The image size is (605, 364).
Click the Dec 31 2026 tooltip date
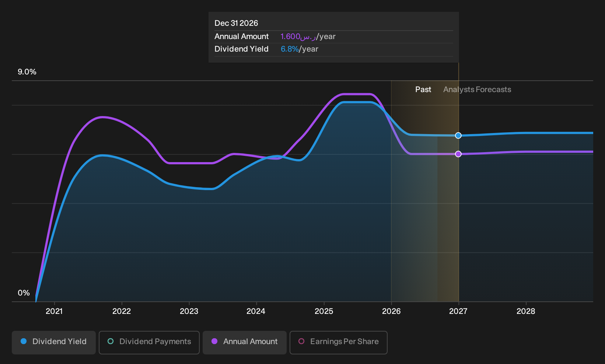point(236,23)
